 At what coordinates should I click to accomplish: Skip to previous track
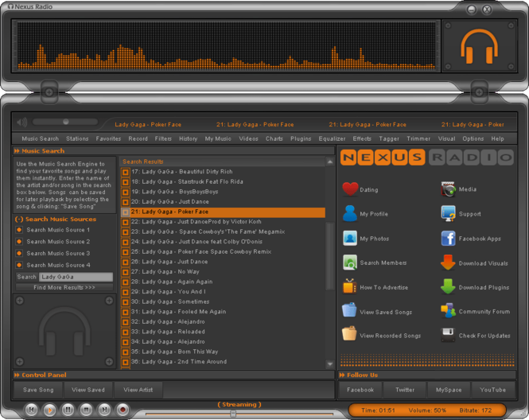coord(31,410)
